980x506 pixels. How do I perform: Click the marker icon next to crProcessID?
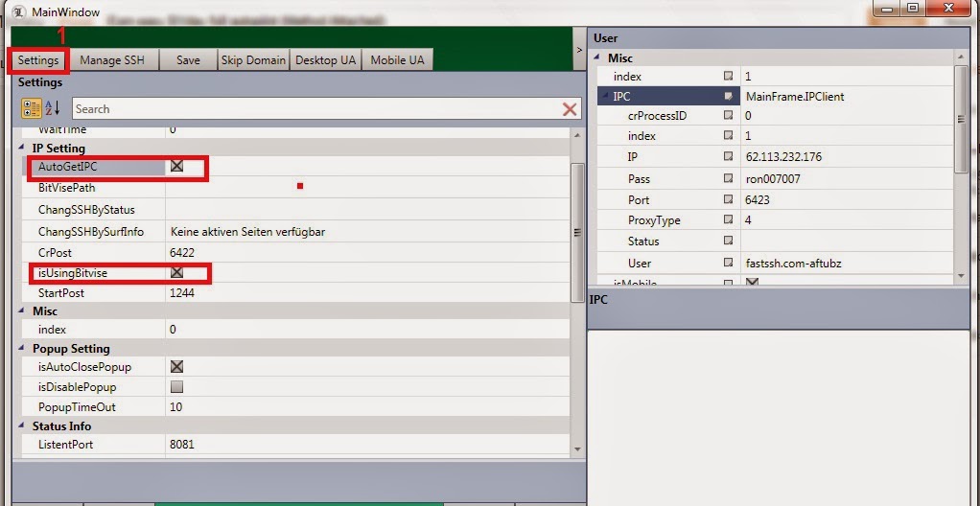[728, 116]
